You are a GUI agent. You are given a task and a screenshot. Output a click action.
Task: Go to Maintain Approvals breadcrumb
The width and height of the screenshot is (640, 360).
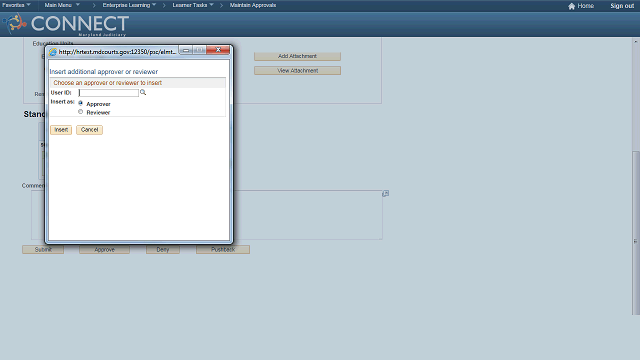pos(253,5)
